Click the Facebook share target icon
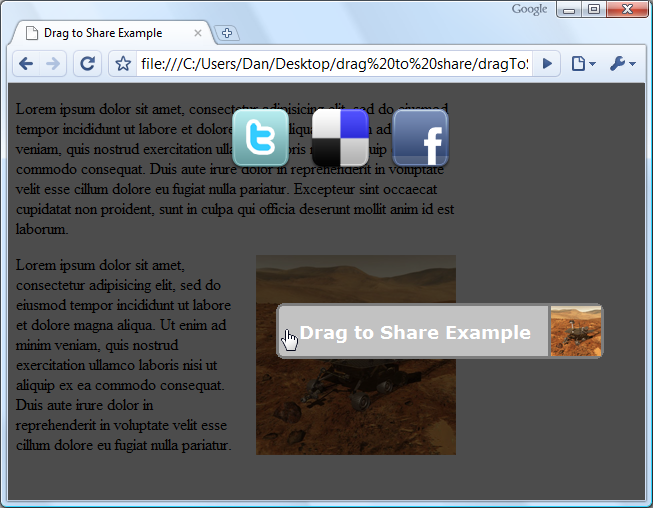 pos(420,138)
